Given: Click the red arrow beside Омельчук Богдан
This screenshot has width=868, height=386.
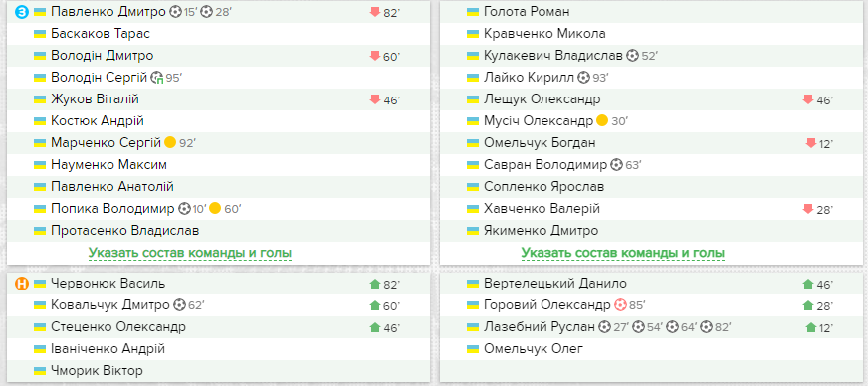Looking at the screenshot, I should tap(811, 144).
